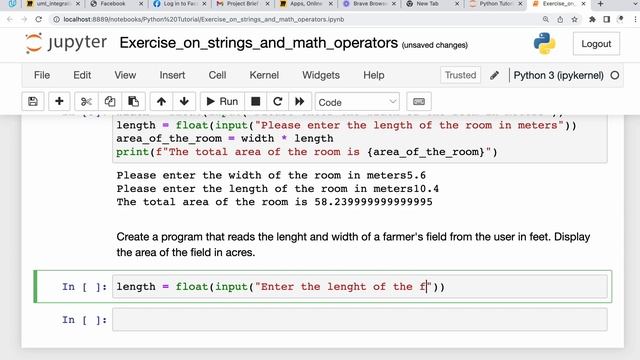The height and width of the screenshot is (360, 640).
Task: Move selected cell up arrow
Action: 161,102
